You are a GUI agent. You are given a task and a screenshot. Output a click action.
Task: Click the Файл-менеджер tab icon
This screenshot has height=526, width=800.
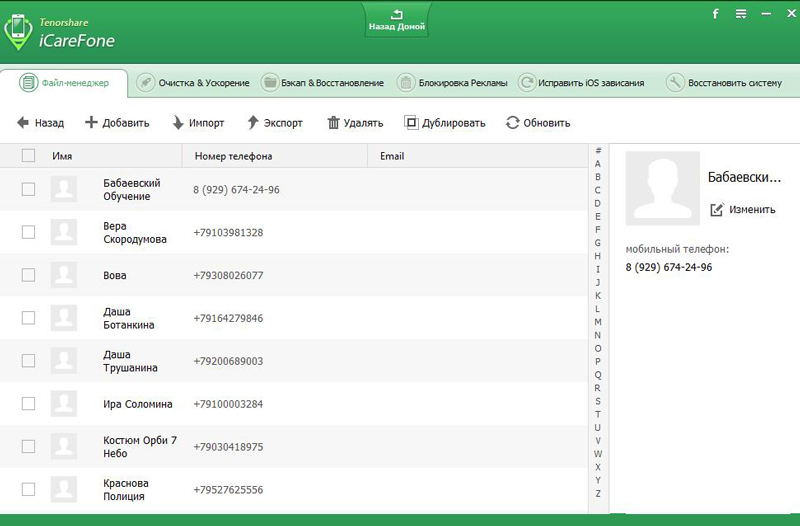(29, 82)
